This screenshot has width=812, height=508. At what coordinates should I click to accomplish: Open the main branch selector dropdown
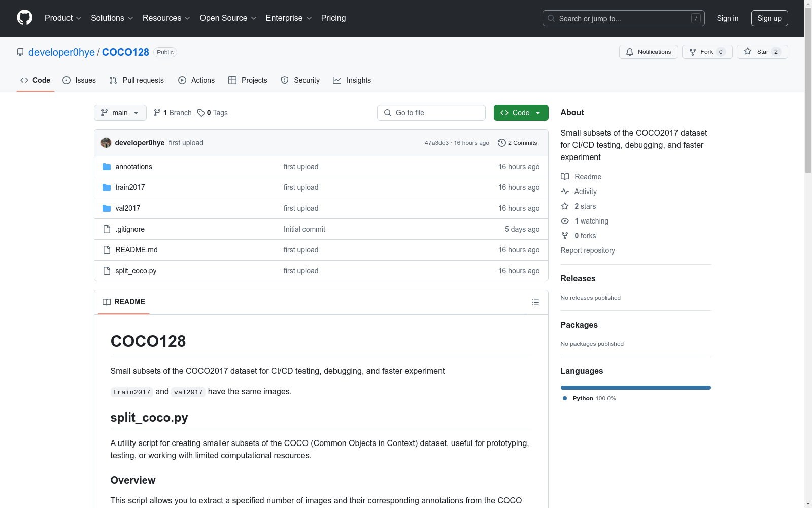click(120, 113)
